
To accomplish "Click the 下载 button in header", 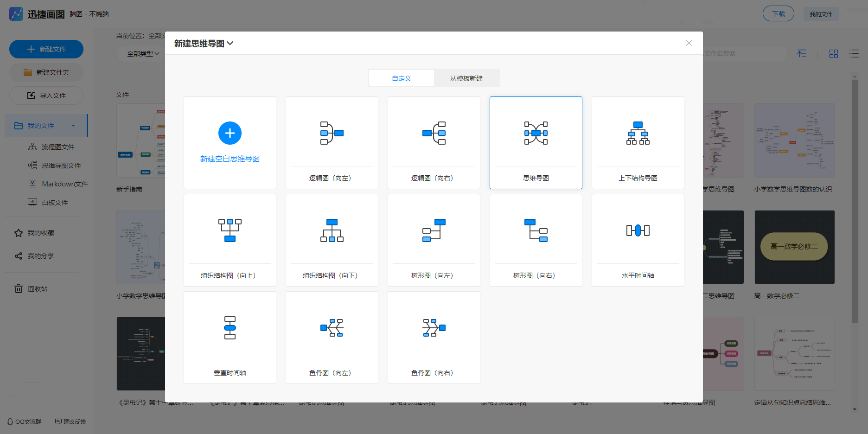I will point(778,14).
